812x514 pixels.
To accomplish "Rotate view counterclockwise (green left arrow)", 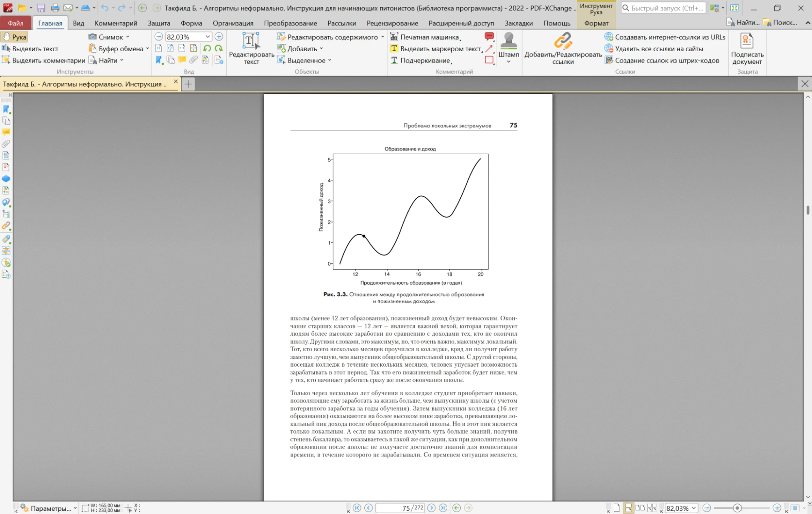I will coord(207,49).
